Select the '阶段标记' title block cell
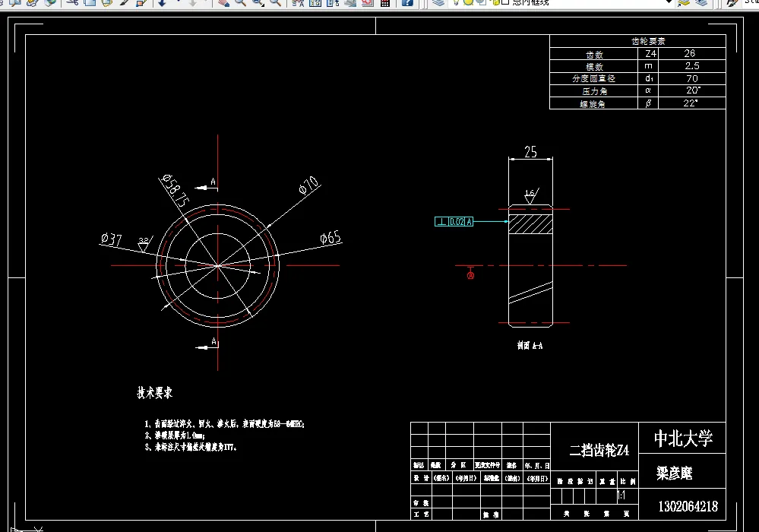 click(x=574, y=481)
